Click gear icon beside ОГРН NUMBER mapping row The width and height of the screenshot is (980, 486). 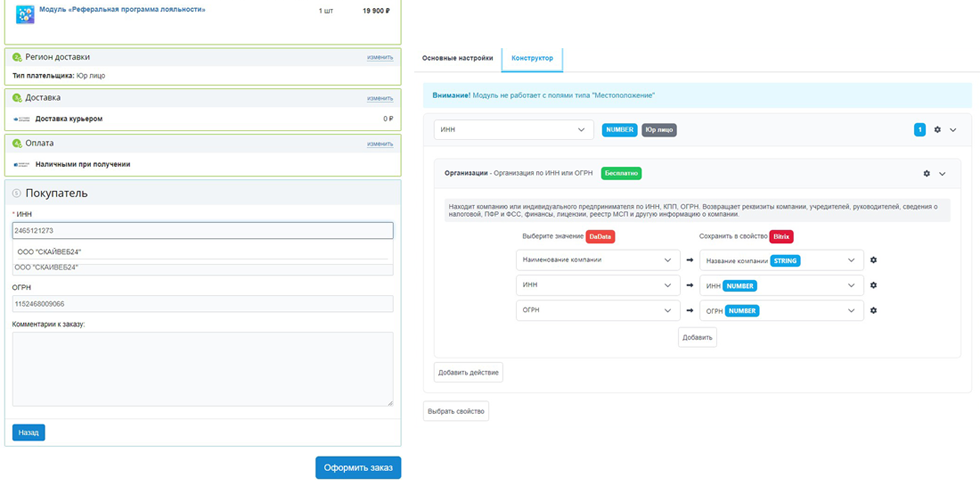873,310
